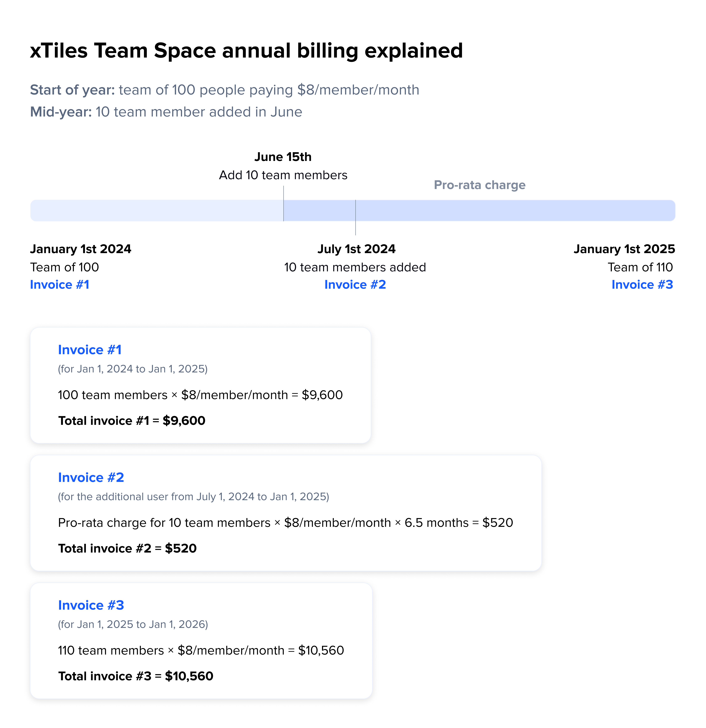
Task: Click the '100 team members × $8/member/month' line
Action: pyautogui.click(x=200, y=395)
